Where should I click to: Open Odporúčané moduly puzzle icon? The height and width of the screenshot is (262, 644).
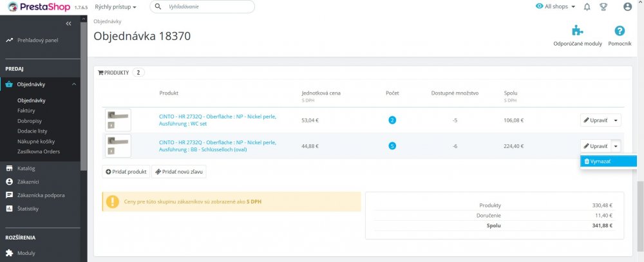point(577,31)
